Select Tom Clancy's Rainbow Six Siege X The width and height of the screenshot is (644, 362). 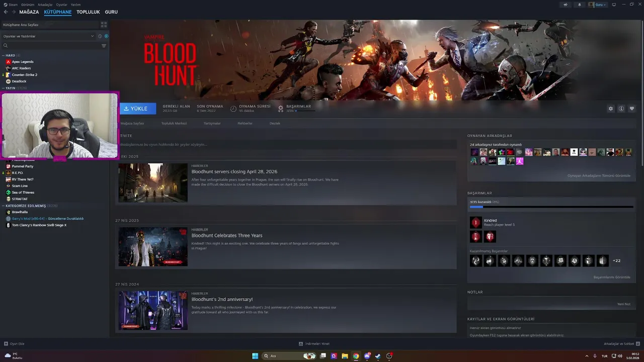[39, 225]
